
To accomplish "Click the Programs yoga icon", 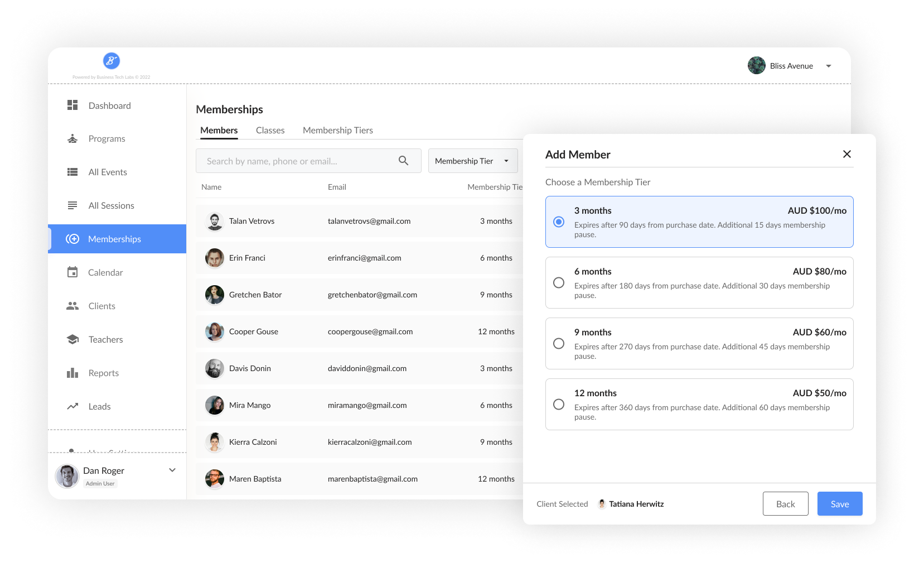I will [72, 139].
